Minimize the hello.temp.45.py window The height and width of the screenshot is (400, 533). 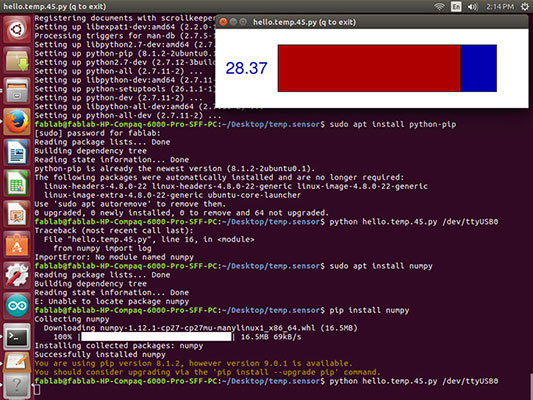point(233,22)
